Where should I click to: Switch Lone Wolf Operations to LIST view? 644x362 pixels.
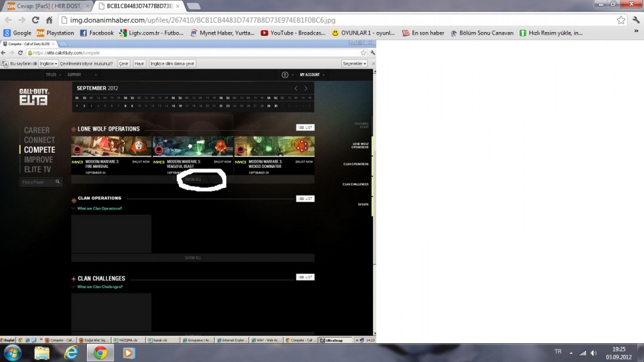tap(305, 128)
